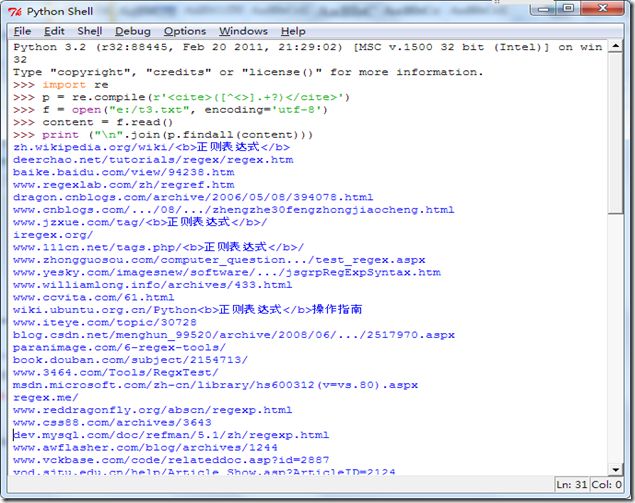Click www.ccvita.com/61.html line
The height and width of the screenshot is (503, 635).
94,298
